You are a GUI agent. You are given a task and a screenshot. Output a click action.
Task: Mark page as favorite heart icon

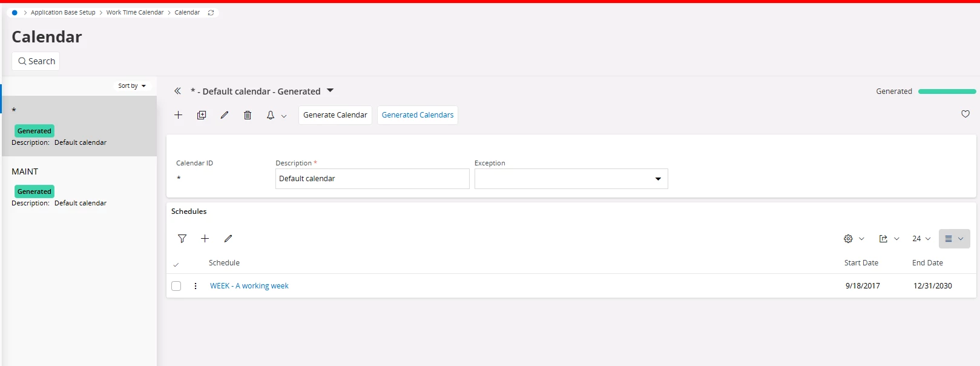click(x=965, y=114)
